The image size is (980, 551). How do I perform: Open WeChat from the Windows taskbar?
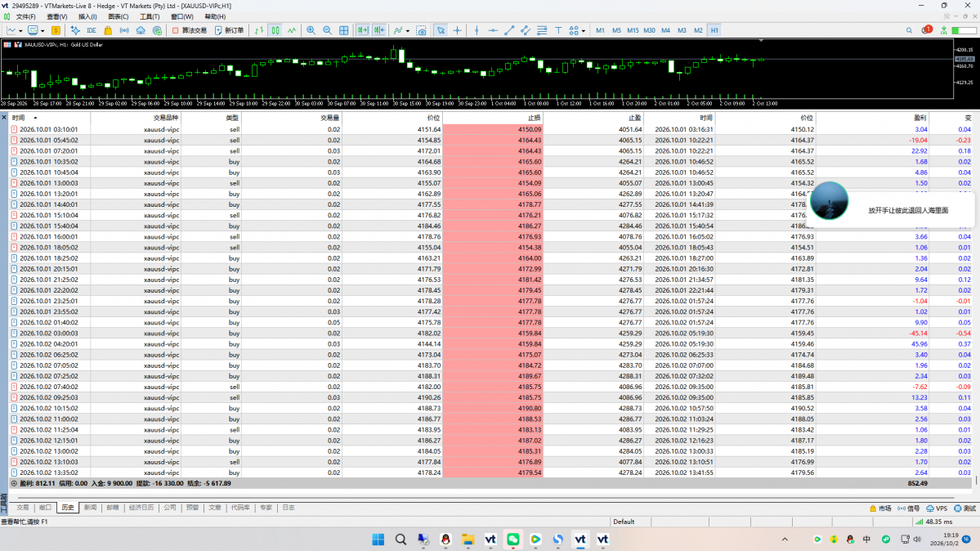tap(513, 539)
